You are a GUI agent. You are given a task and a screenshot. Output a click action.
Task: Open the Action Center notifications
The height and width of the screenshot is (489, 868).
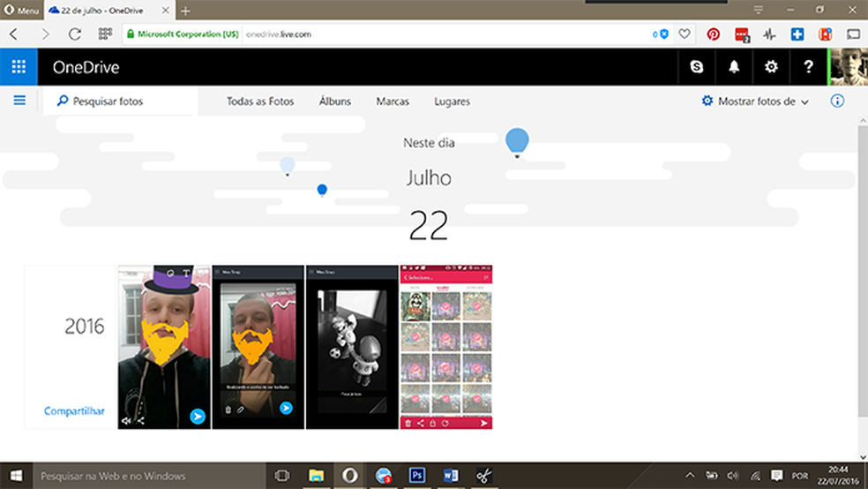[x=776, y=476]
